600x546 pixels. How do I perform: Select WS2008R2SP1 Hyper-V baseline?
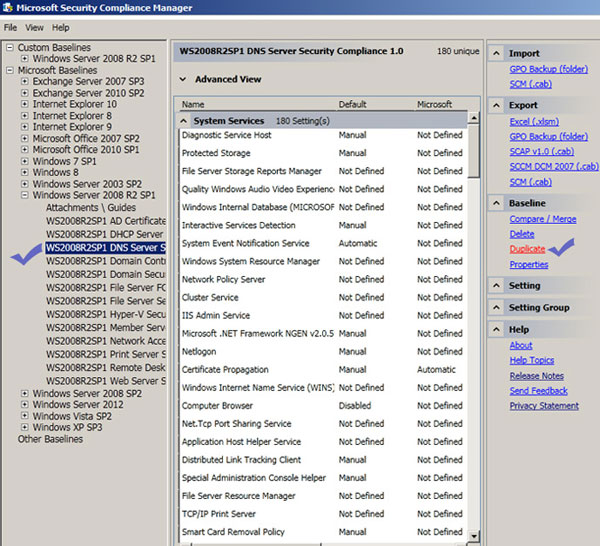point(106,314)
